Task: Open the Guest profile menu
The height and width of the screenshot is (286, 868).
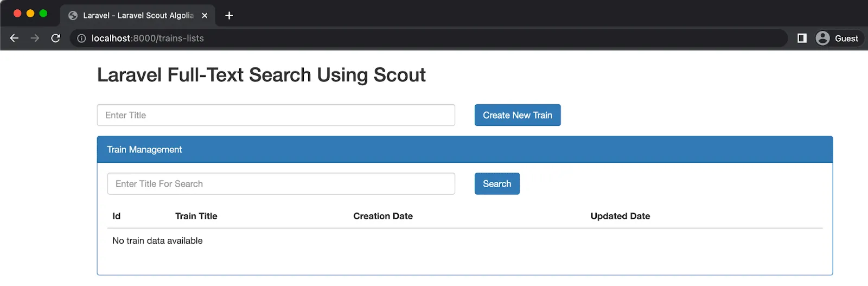Action: tap(839, 38)
